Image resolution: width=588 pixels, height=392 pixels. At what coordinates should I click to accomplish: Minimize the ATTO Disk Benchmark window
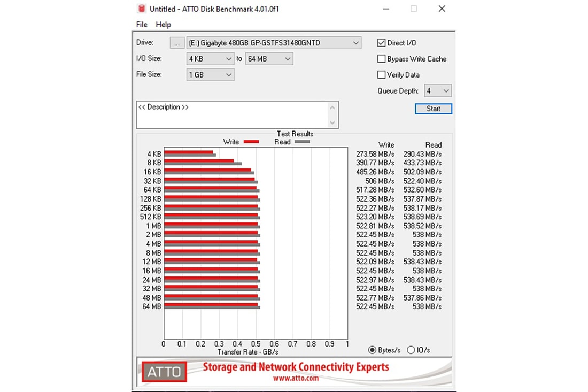386,9
